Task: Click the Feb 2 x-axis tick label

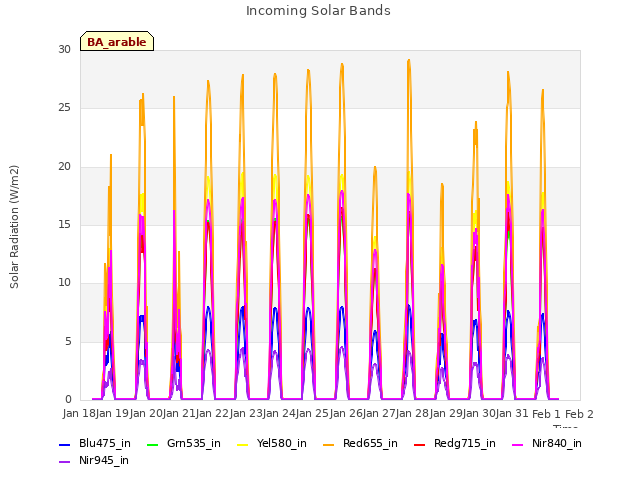Action: click(x=579, y=414)
